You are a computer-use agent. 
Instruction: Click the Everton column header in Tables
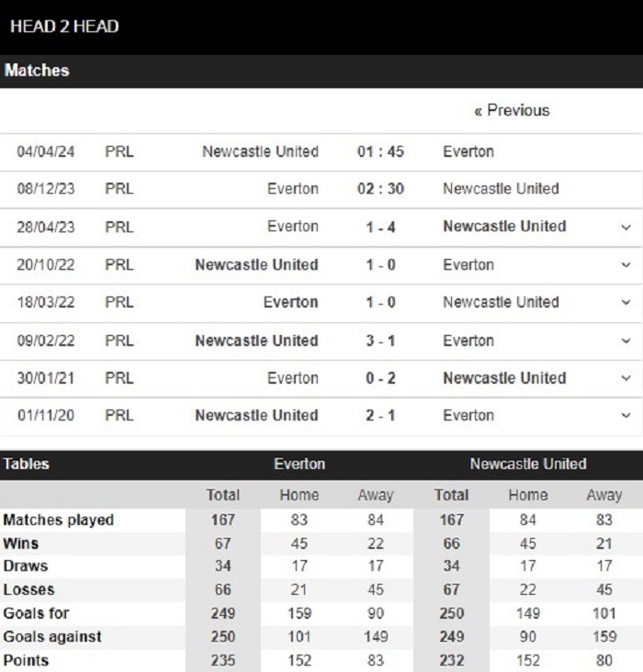coord(299,465)
